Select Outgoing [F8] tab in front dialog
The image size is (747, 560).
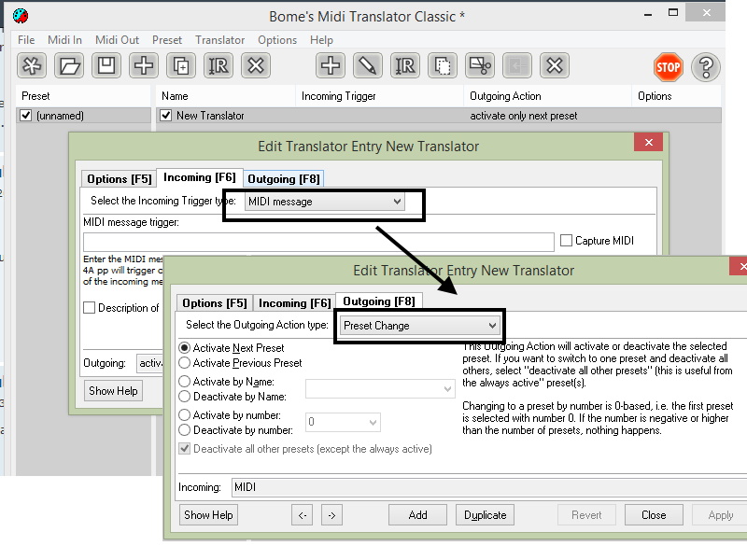379,301
